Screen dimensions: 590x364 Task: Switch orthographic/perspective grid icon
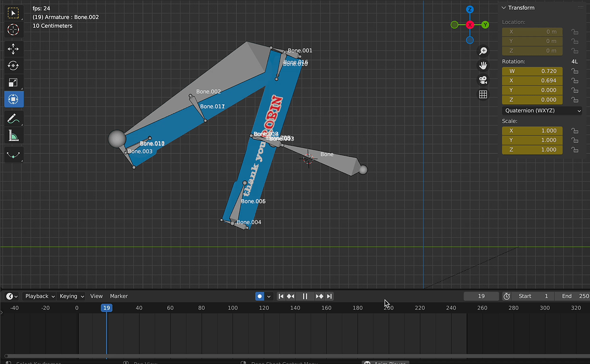tap(483, 94)
